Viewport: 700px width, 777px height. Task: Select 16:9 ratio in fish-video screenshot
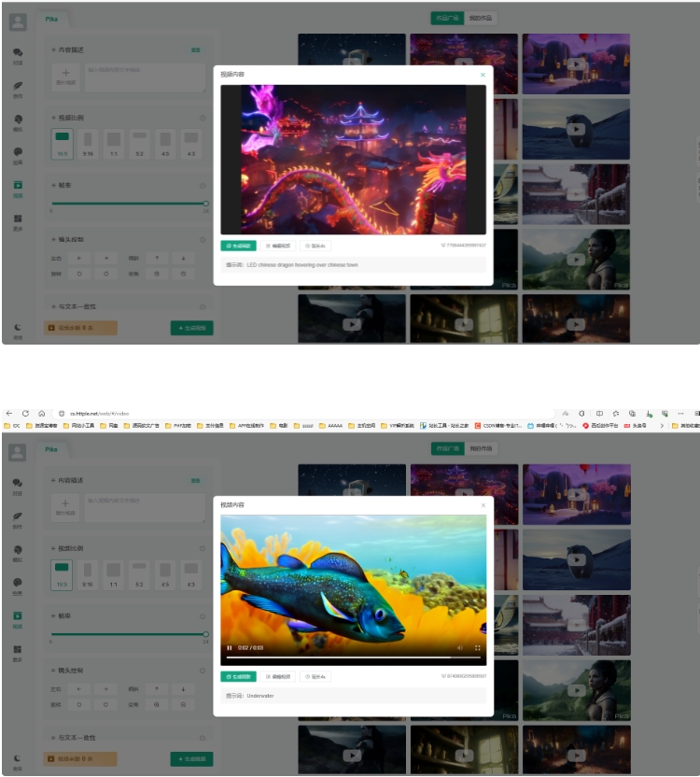62,575
